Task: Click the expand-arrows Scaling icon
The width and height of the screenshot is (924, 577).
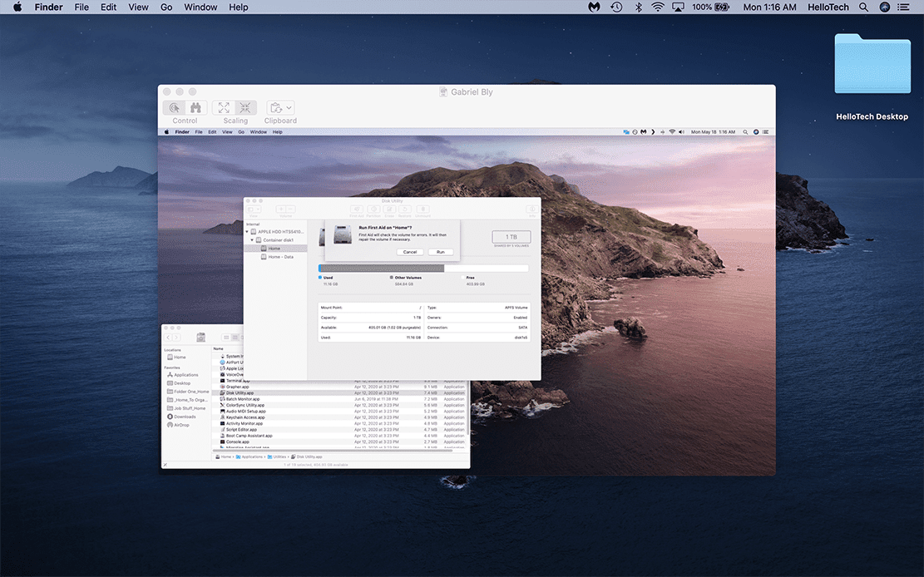Action: coord(224,108)
